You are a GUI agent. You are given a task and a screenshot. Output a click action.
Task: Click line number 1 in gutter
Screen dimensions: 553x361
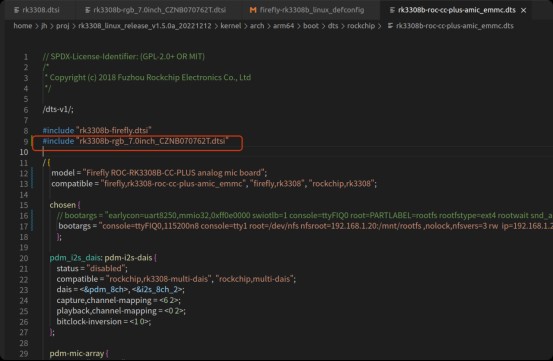pyautogui.click(x=26, y=57)
